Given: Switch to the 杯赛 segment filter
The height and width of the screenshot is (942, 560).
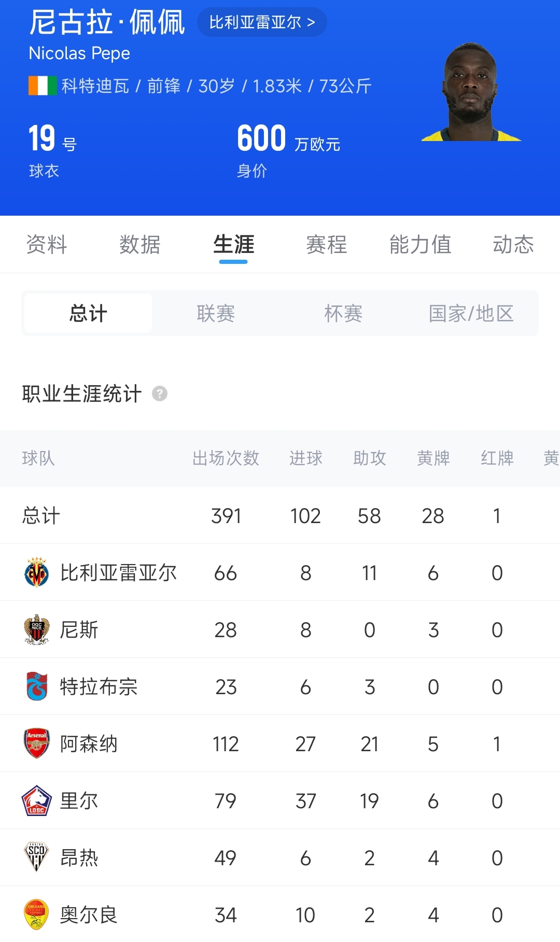Looking at the screenshot, I should 343,313.
